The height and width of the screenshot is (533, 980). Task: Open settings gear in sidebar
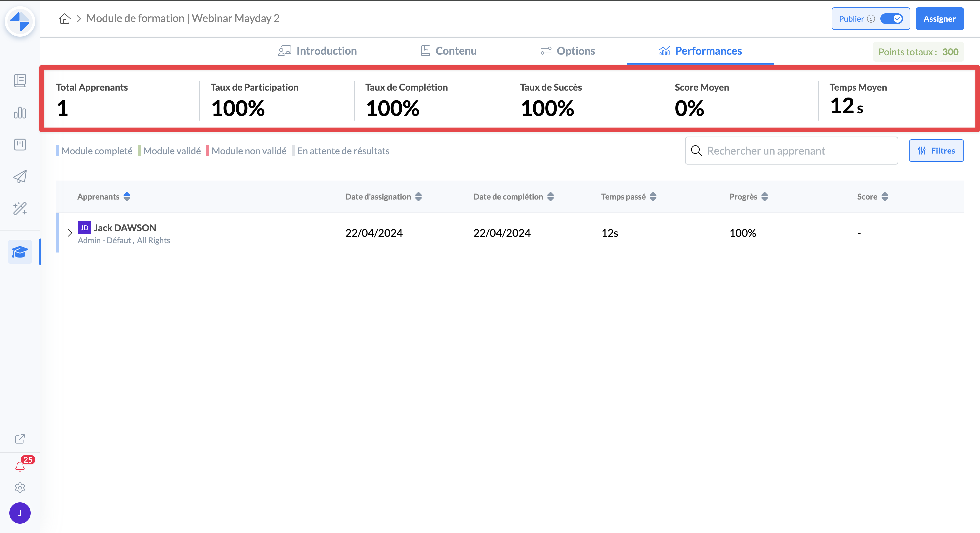coord(20,488)
